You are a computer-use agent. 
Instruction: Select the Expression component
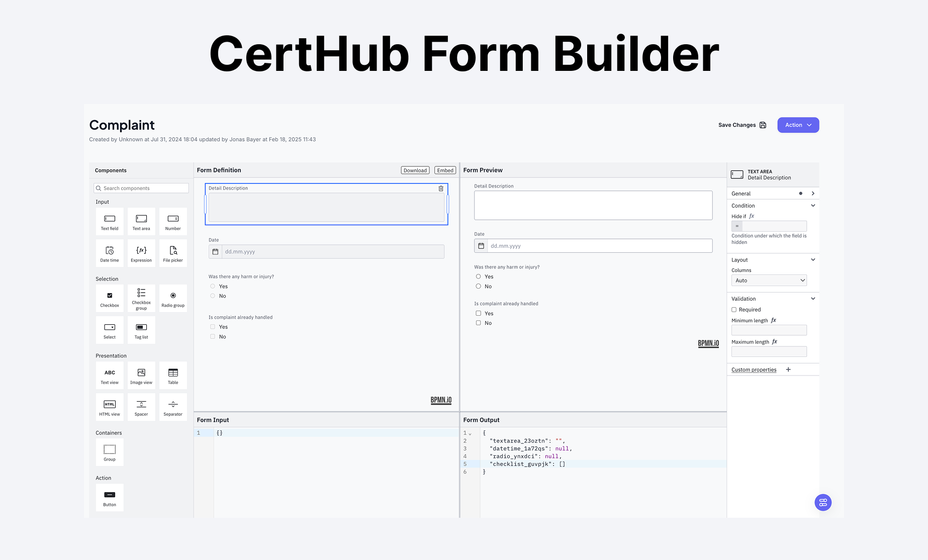[x=141, y=253]
